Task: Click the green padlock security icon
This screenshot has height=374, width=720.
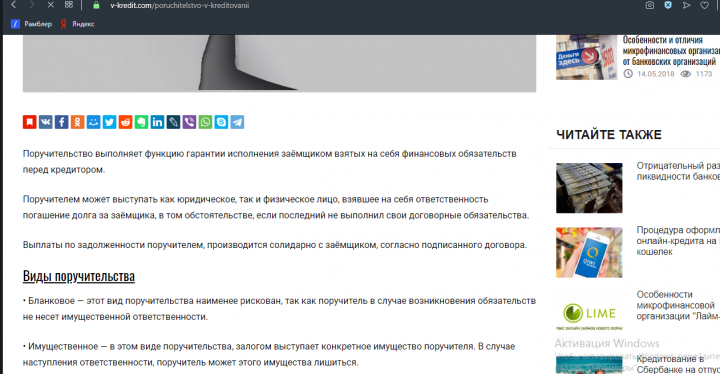Action: click(x=96, y=5)
